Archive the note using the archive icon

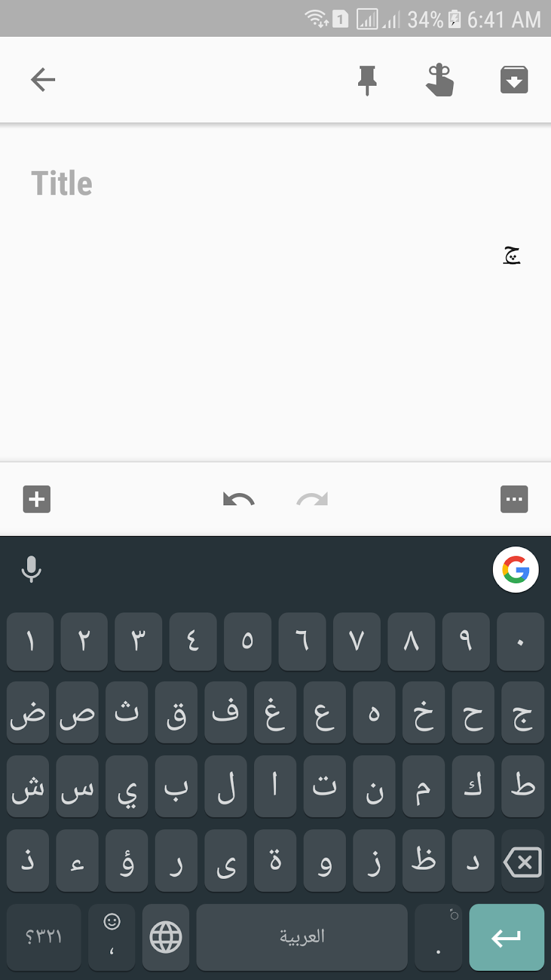point(514,80)
